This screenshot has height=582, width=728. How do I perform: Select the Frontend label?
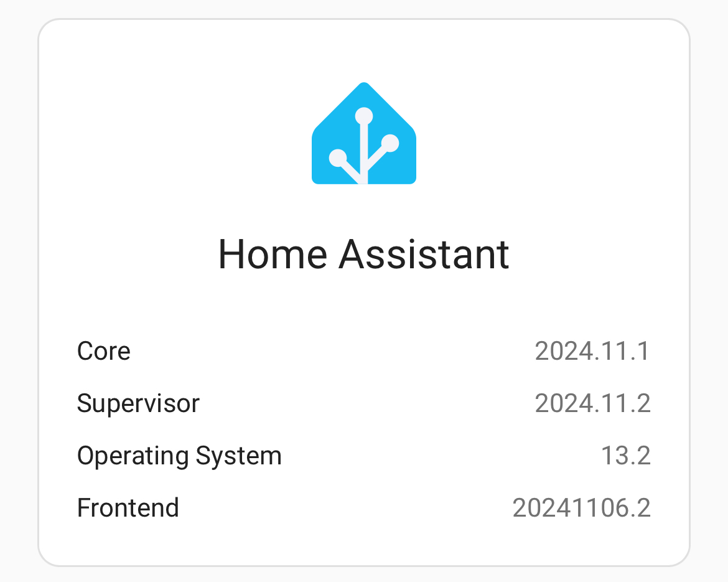(x=128, y=508)
